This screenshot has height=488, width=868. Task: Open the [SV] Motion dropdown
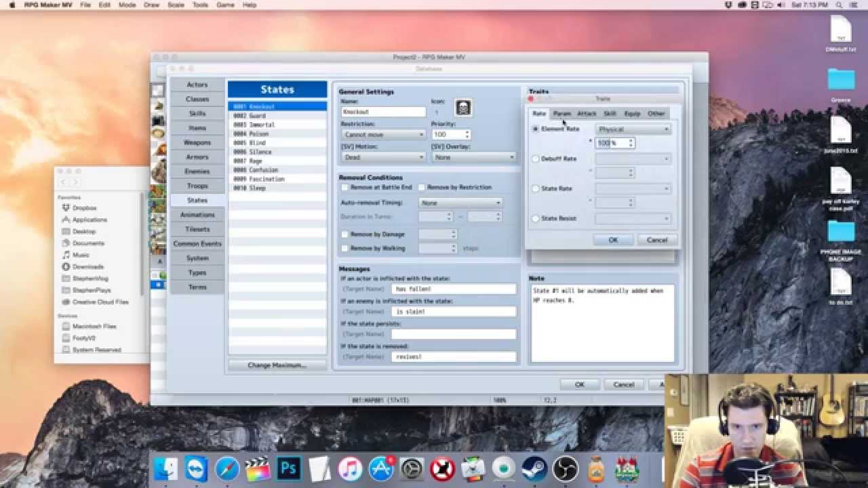pyautogui.click(x=383, y=157)
